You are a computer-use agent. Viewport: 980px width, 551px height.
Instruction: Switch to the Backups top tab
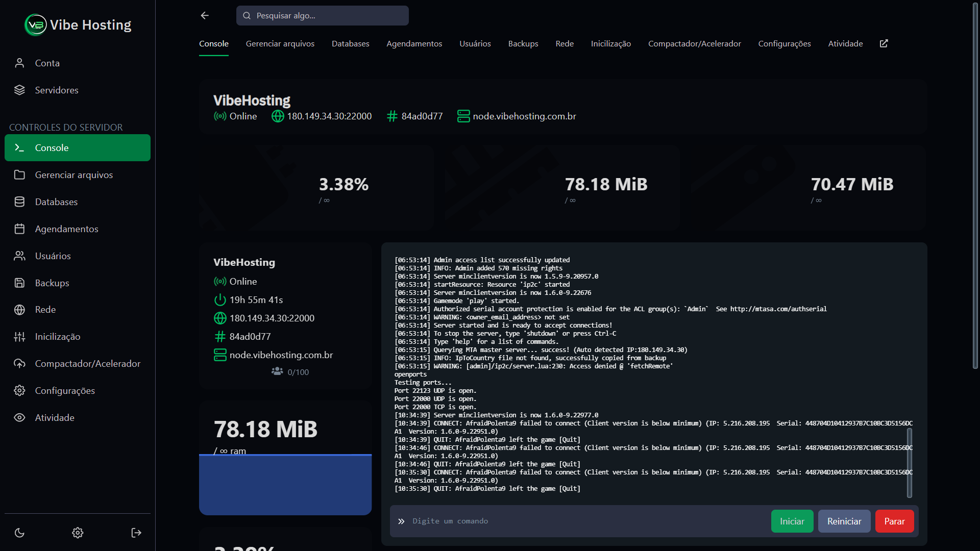523,44
